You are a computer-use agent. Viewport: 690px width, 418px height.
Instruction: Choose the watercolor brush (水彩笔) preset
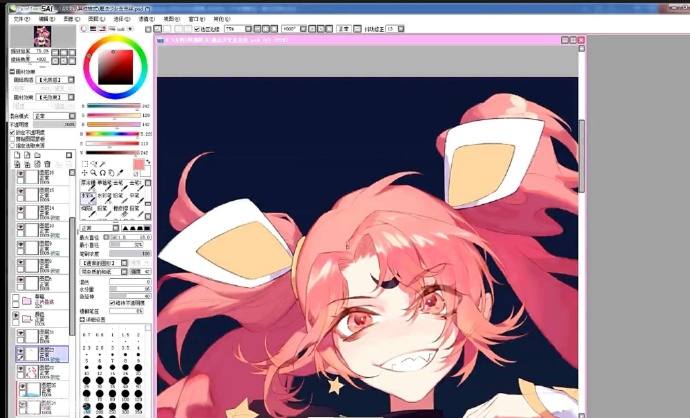point(104,198)
